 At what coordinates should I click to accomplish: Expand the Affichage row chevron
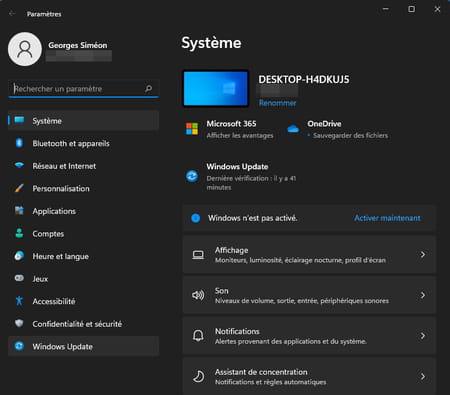pyautogui.click(x=423, y=255)
